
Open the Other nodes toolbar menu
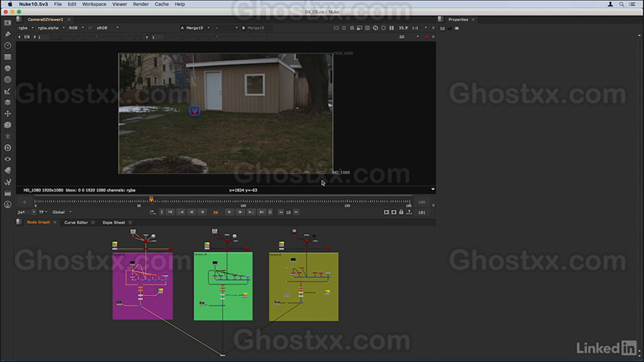click(x=7, y=193)
